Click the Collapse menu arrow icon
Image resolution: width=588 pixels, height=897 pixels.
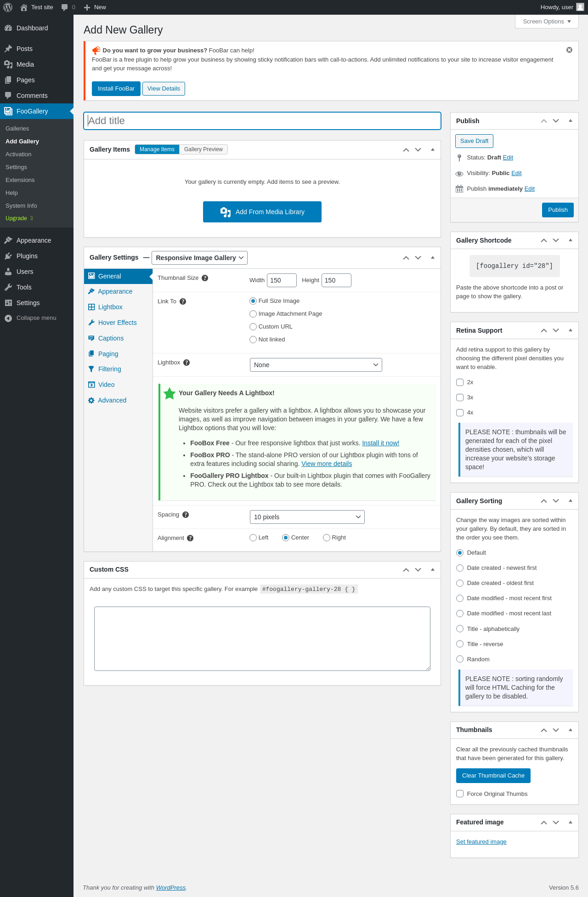tap(8, 318)
